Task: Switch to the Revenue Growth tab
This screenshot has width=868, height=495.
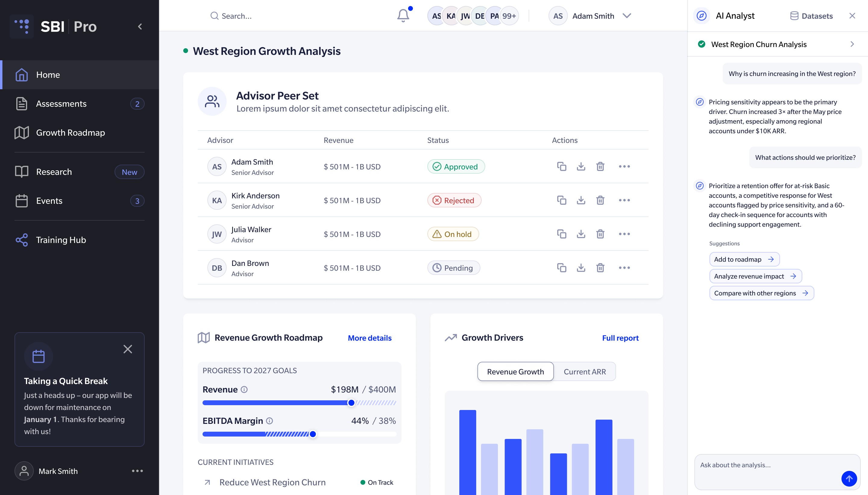Action: pyautogui.click(x=515, y=371)
